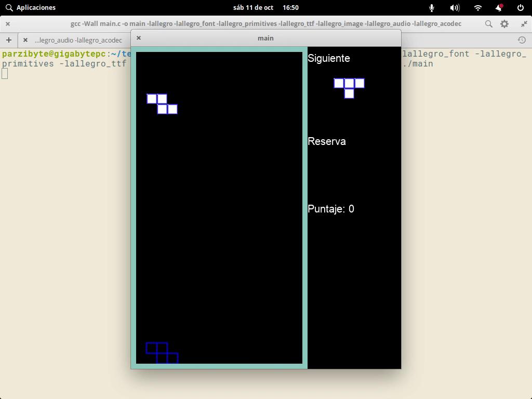Open the volume control icon
The image size is (532, 399).
point(455,8)
